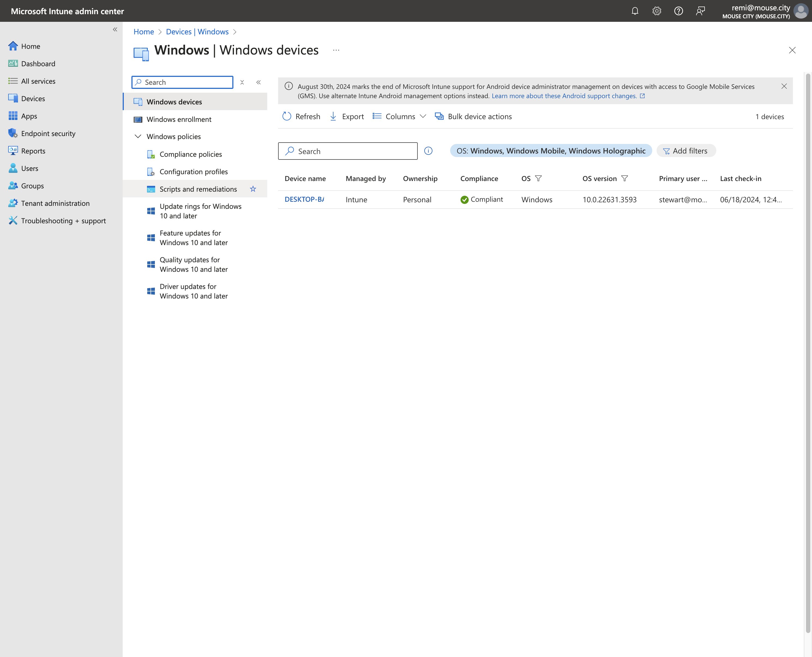Open Driver updates for Windows 10 and later

pyautogui.click(x=194, y=291)
